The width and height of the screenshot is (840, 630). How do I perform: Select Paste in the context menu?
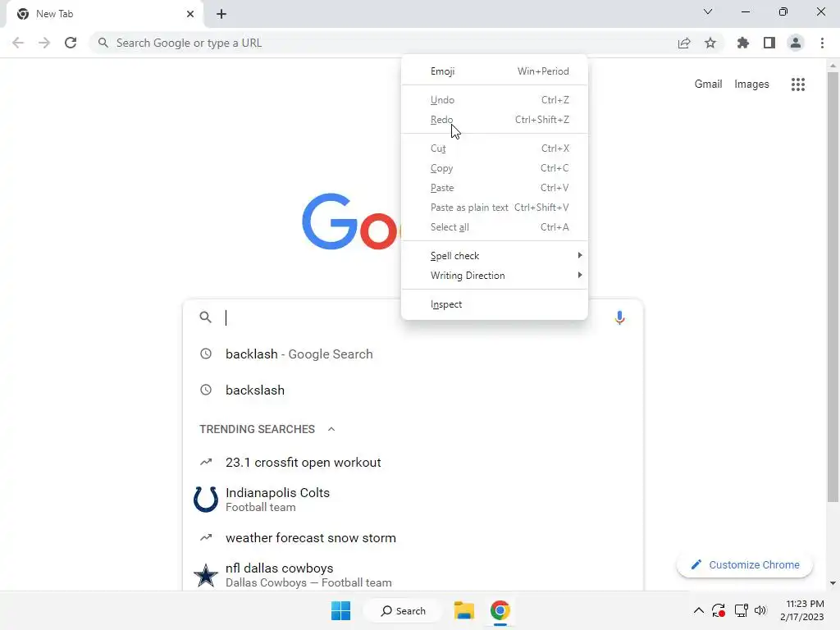(x=495, y=188)
